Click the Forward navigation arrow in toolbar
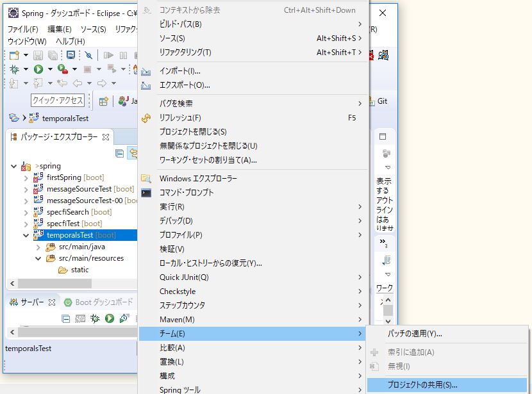Image resolution: width=532 pixels, height=394 pixels. pyautogui.click(x=102, y=83)
